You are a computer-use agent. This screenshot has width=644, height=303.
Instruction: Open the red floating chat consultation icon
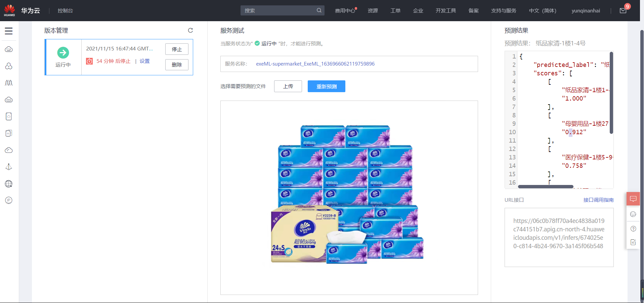click(633, 199)
